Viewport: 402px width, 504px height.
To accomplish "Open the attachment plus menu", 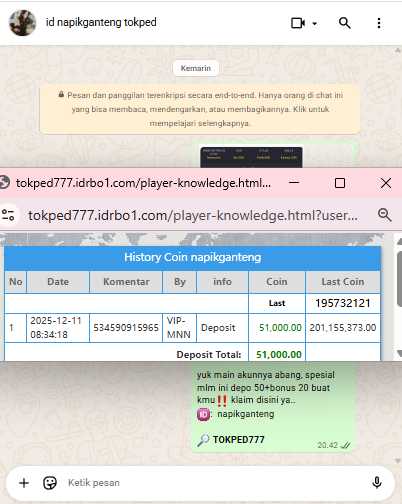I will pyautogui.click(x=24, y=483).
